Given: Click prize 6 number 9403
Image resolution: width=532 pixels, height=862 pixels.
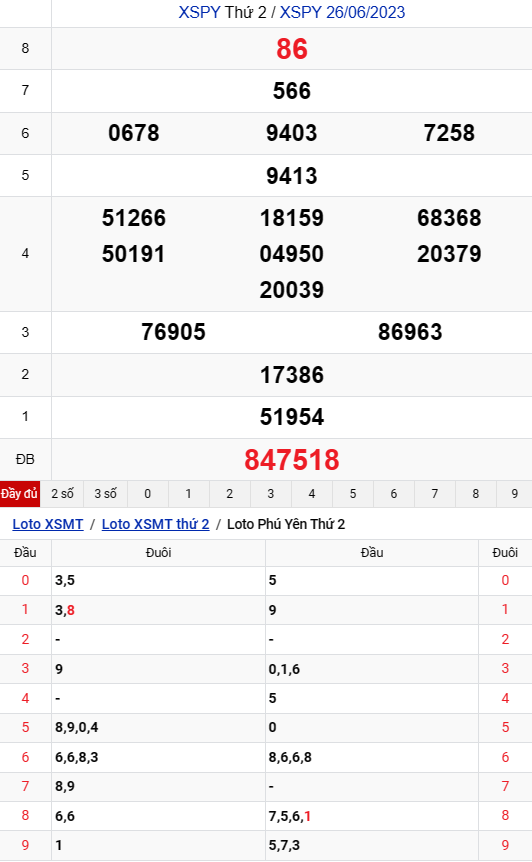Looking at the screenshot, I should 292,133.
